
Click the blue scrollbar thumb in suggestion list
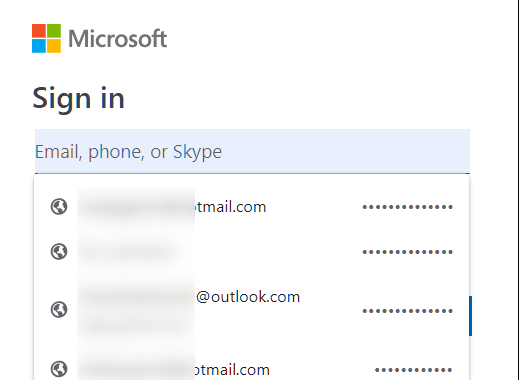(470, 316)
